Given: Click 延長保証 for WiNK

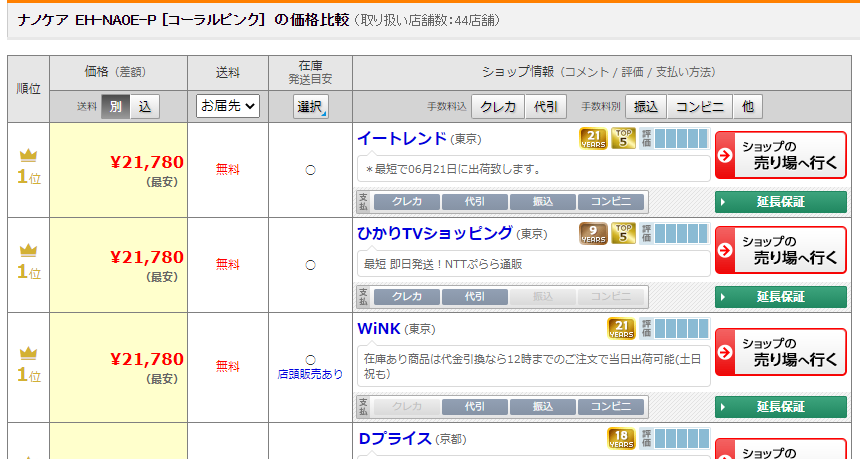Looking at the screenshot, I should pyautogui.click(x=781, y=407).
